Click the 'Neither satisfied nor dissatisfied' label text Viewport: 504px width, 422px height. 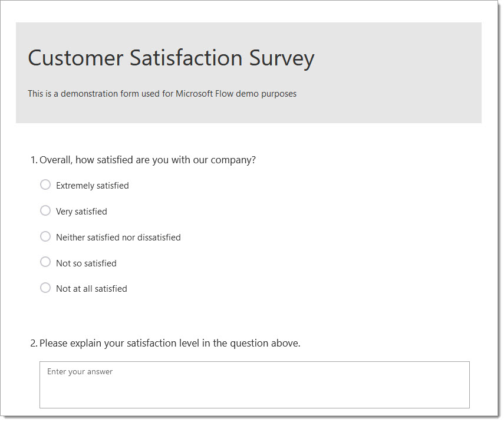point(118,238)
